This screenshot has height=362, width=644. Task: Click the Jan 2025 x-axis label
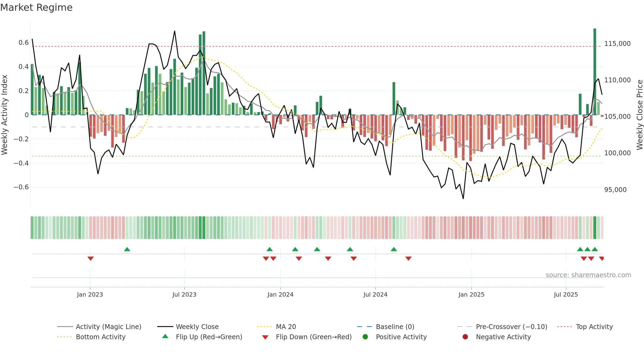point(471,294)
